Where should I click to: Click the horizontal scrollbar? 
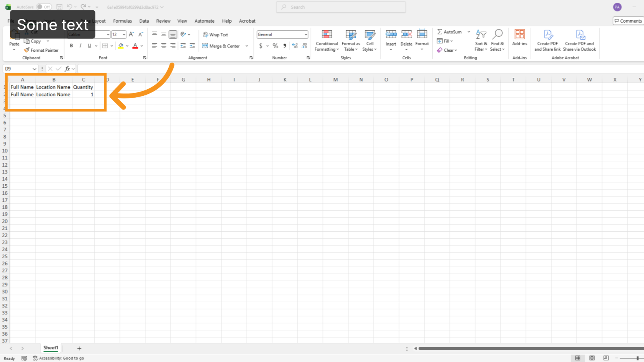531,348
